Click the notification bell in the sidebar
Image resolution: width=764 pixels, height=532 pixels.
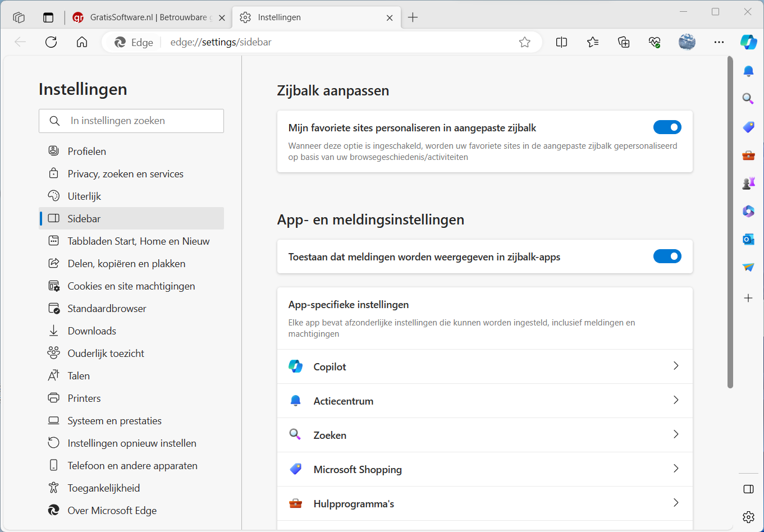(748, 71)
